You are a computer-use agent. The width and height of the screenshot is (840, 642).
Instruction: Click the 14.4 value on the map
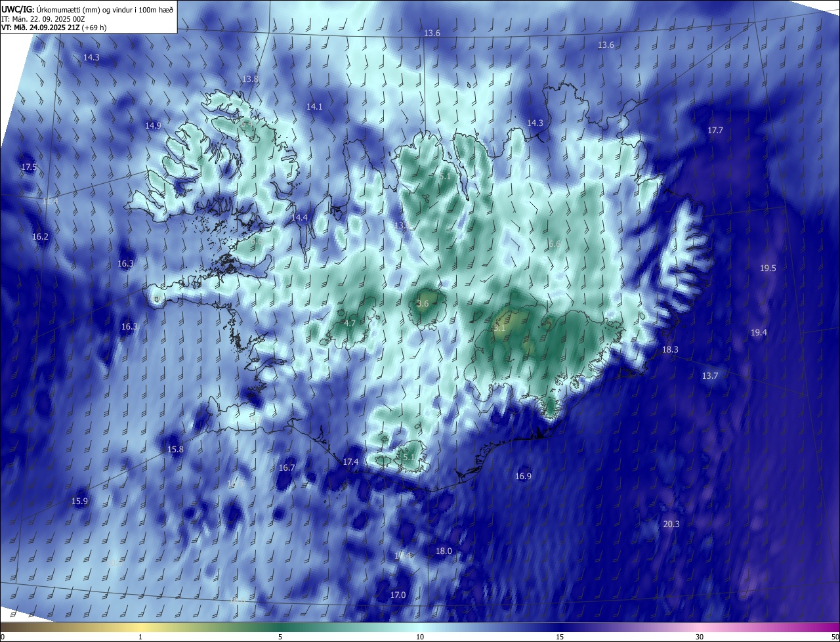click(x=299, y=217)
